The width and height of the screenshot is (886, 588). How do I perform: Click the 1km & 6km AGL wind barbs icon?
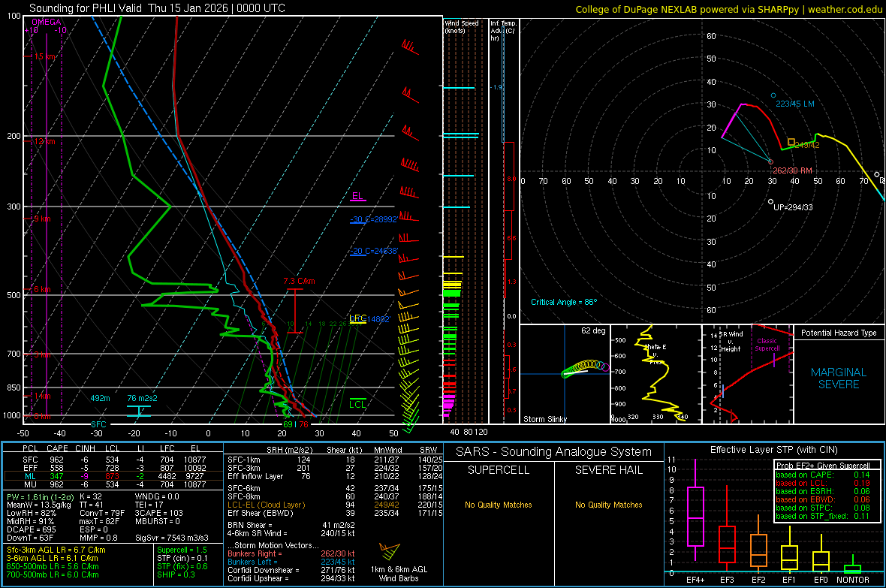tap(390, 552)
